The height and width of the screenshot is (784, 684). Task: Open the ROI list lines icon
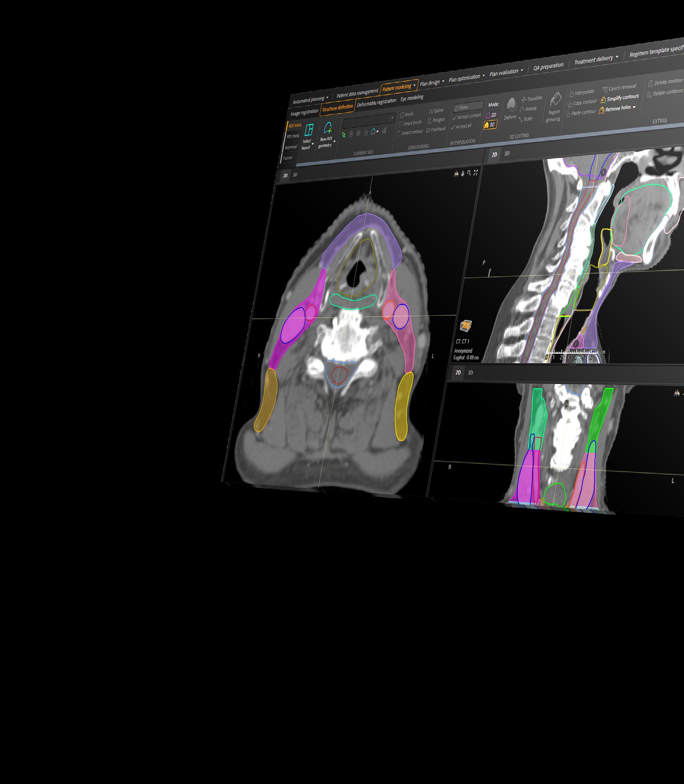click(385, 131)
